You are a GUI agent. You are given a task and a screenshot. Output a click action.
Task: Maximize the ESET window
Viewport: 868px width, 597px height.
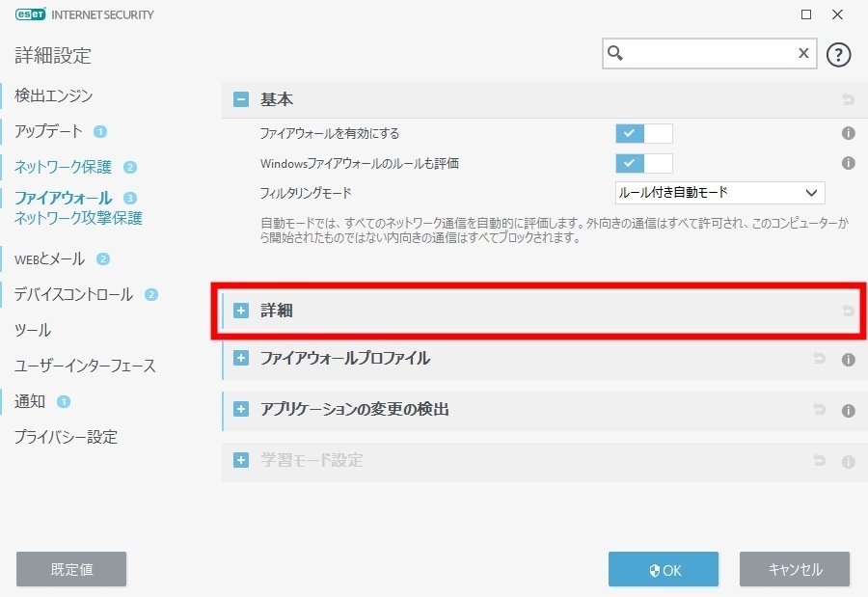806,14
